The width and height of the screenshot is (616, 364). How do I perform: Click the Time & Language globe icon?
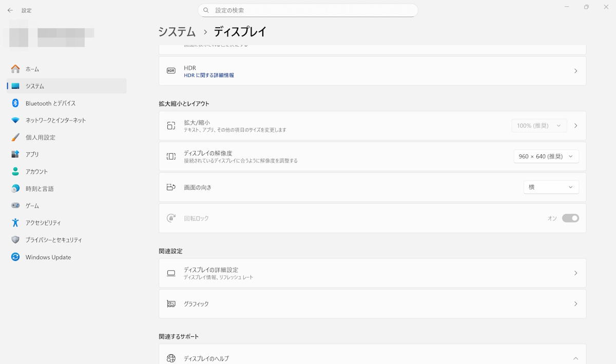(15, 189)
